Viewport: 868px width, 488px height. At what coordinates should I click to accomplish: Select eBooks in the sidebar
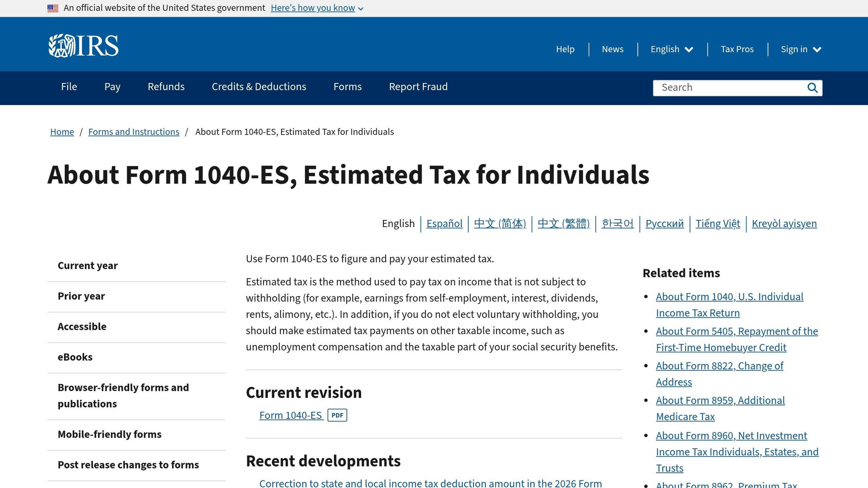pos(136,358)
